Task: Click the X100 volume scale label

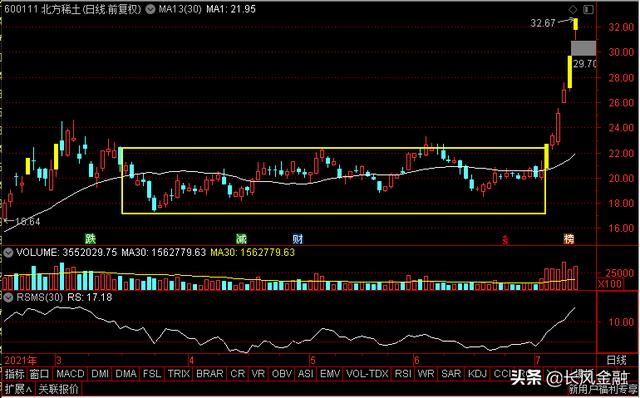Action: point(610,283)
